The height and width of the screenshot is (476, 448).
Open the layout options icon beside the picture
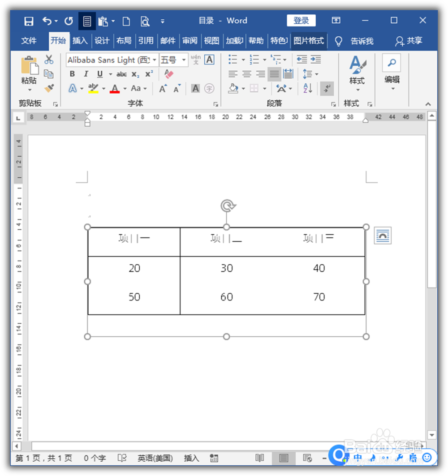point(383,235)
